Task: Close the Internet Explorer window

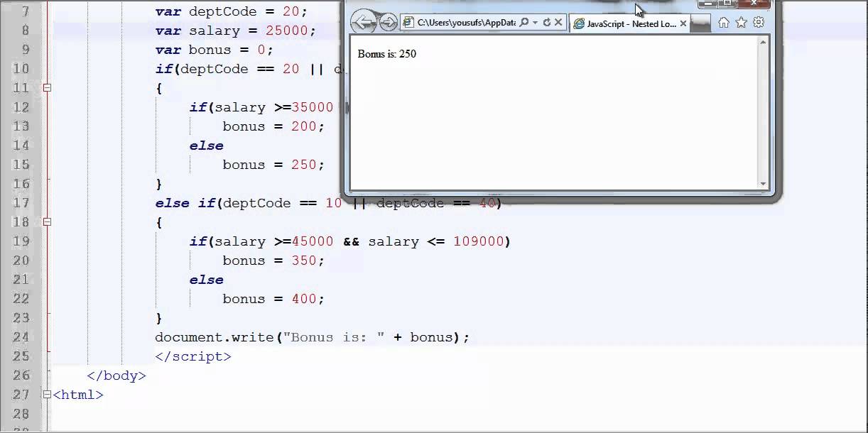Action: [753, 4]
